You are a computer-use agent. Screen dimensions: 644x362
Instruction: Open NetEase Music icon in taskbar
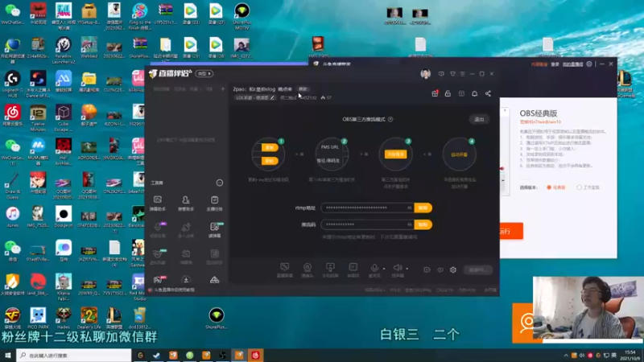(255, 356)
